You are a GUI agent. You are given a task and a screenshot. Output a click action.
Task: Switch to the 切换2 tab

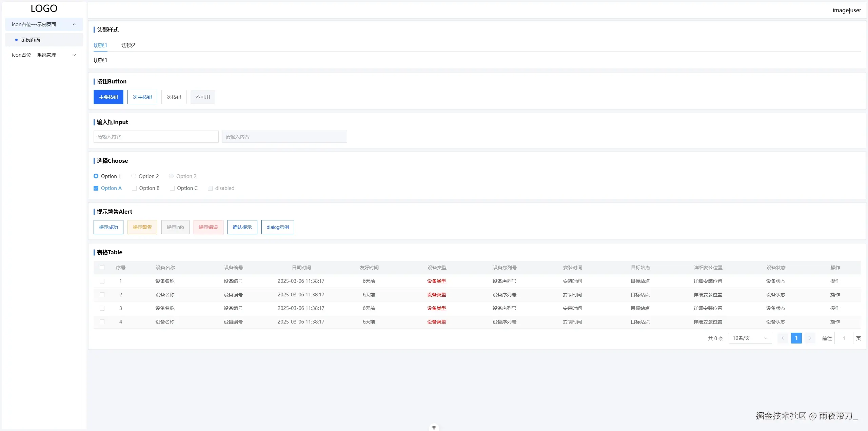[128, 45]
